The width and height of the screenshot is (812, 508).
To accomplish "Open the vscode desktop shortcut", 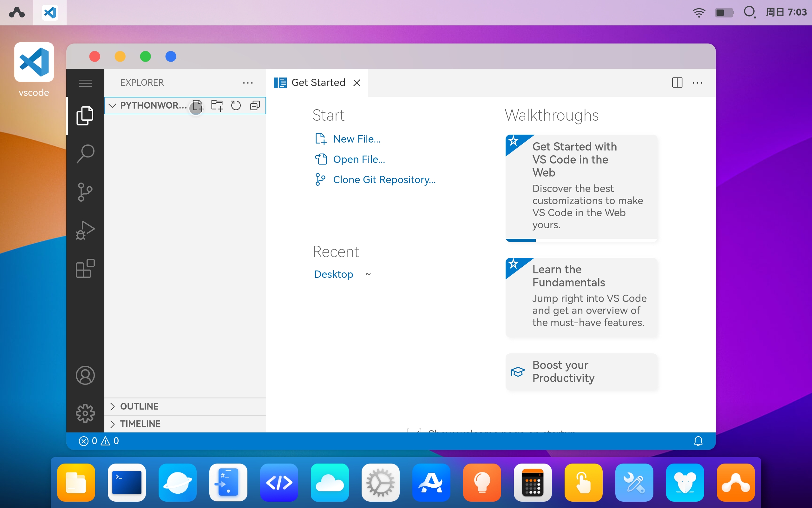I will (34, 70).
